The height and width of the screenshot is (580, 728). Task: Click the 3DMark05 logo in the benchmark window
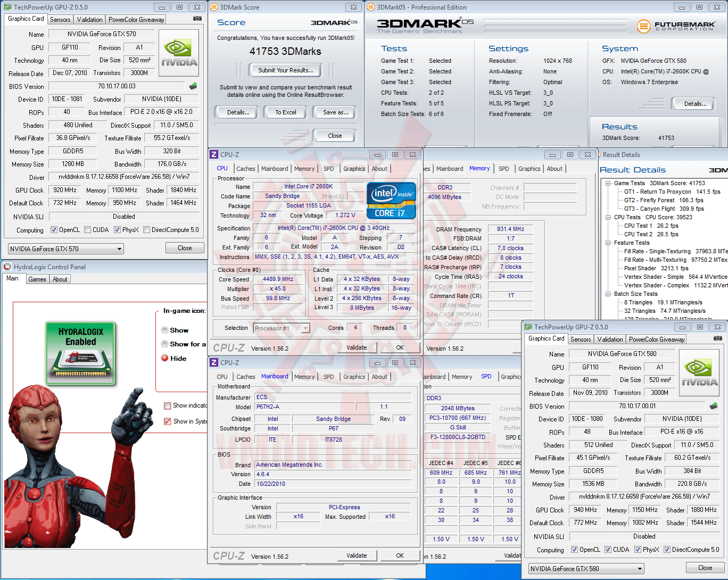point(425,26)
